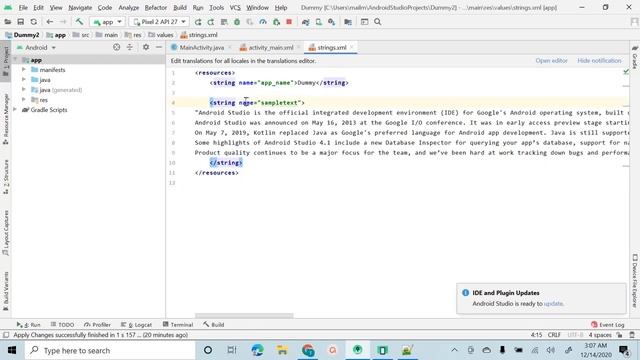Screen dimensions: 640x360
Task: Click the values breadcrumb folder
Action: click(160, 35)
